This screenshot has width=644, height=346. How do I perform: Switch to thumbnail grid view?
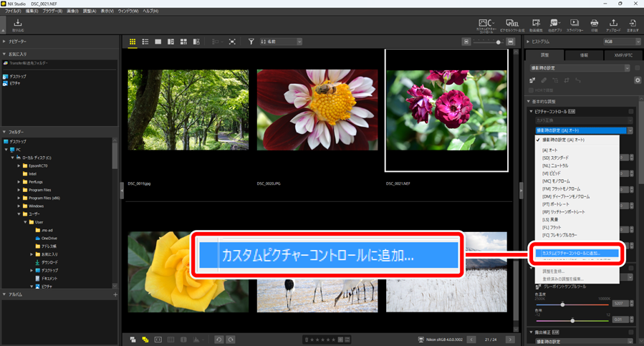[133, 42]
